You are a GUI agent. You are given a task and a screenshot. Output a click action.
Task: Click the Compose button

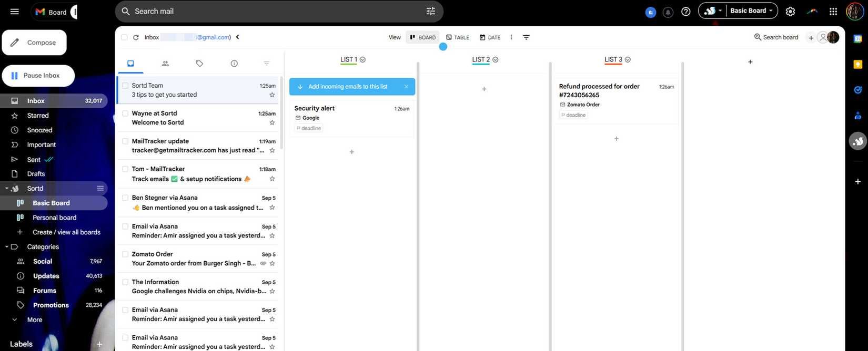(34, 43)
